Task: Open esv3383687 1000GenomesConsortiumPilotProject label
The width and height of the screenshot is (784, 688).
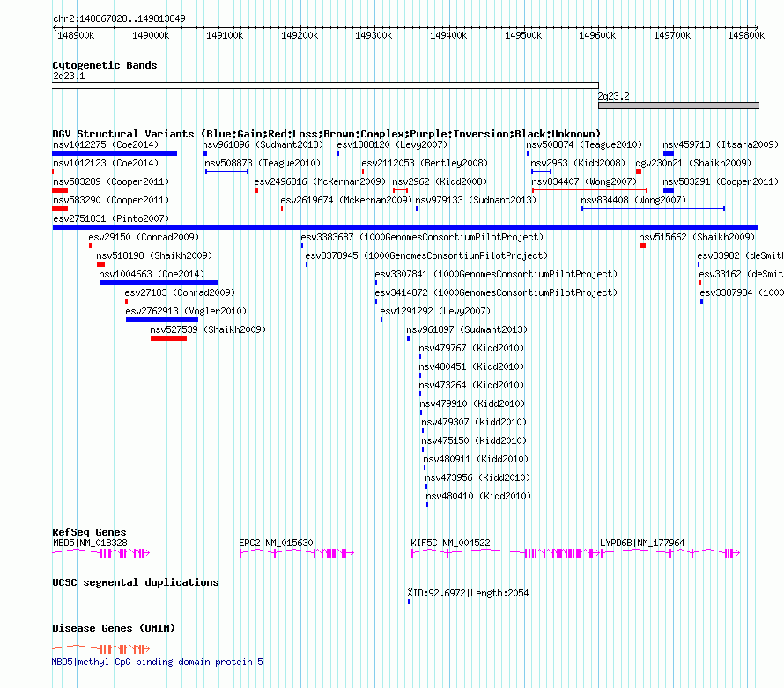Action: point(422,237)
